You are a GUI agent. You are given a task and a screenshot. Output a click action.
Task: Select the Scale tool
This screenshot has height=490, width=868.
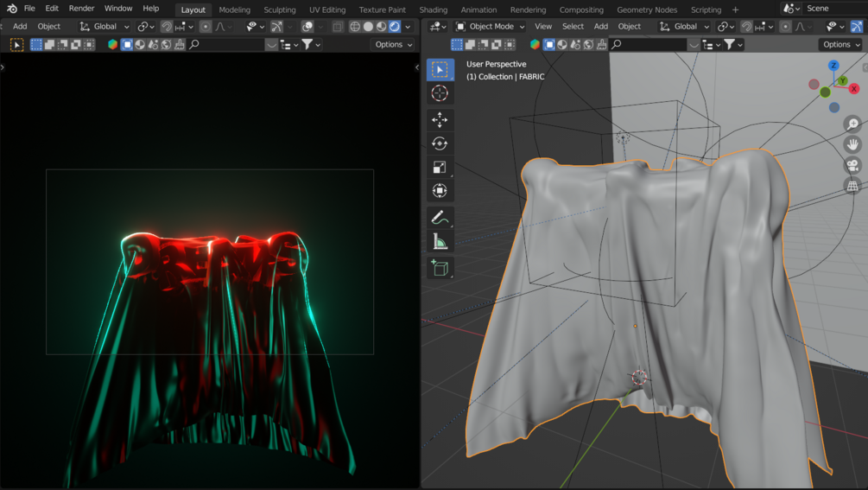pos(440,168)
